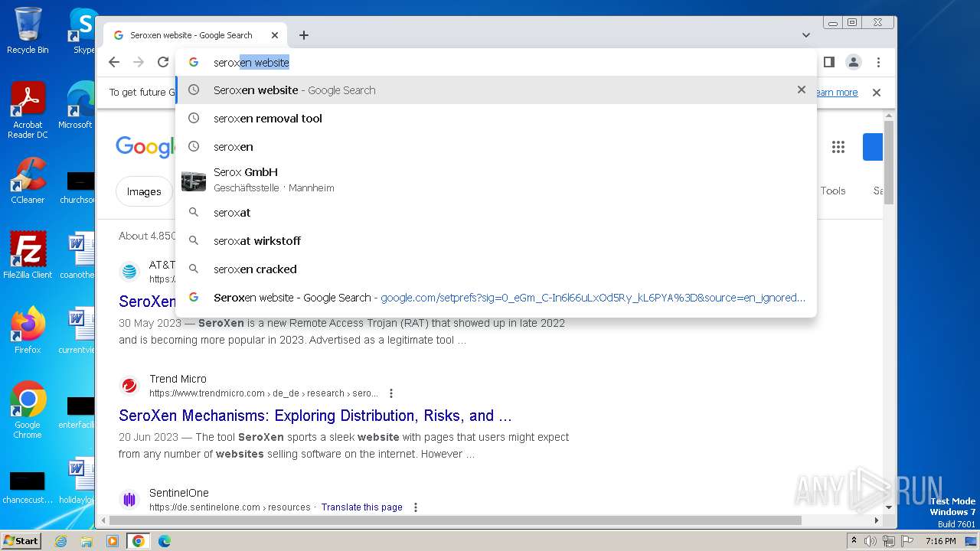Open the Trend Micro SeroXen Mechanisms result
The image size is (980, 551).
click(x=315, y=416)
